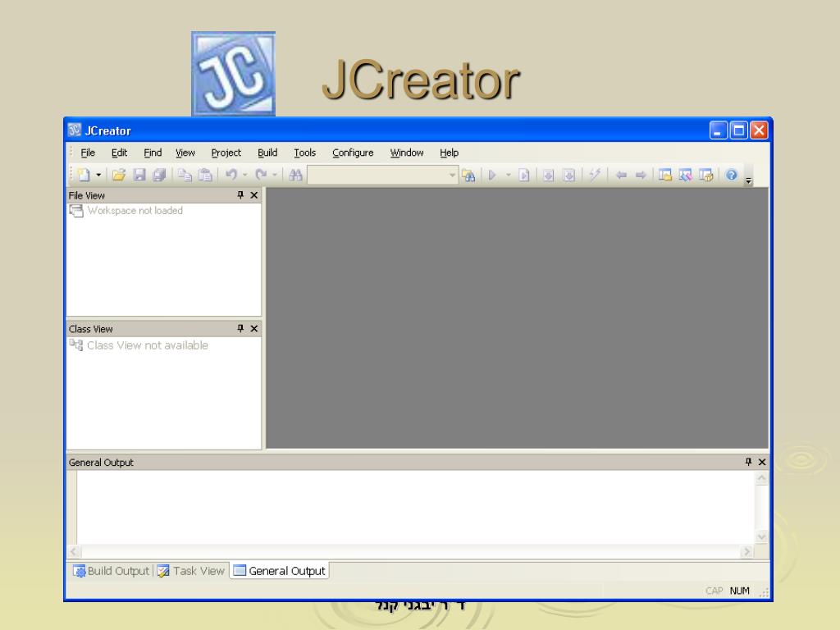
Task: Toggle the Class View panel toolbar icon
Action: 686,175
